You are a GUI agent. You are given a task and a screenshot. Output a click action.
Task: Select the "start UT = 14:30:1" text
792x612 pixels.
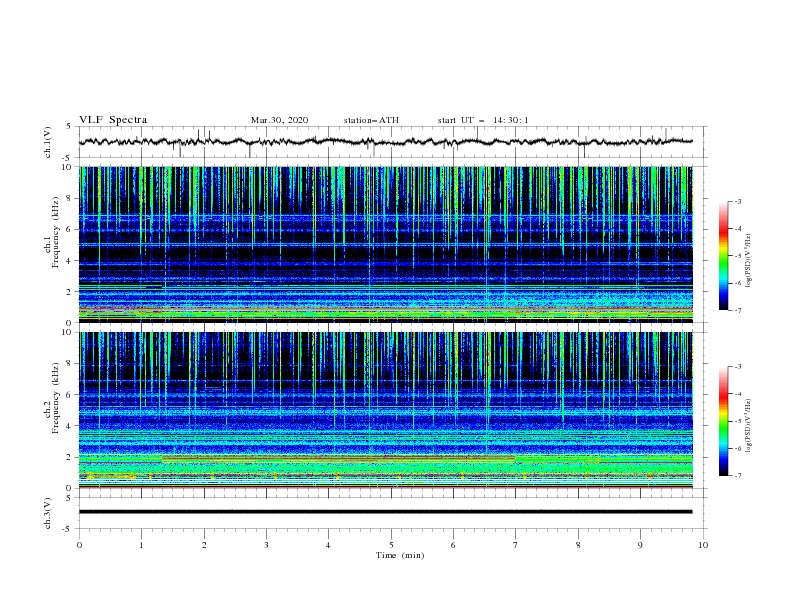483,120
